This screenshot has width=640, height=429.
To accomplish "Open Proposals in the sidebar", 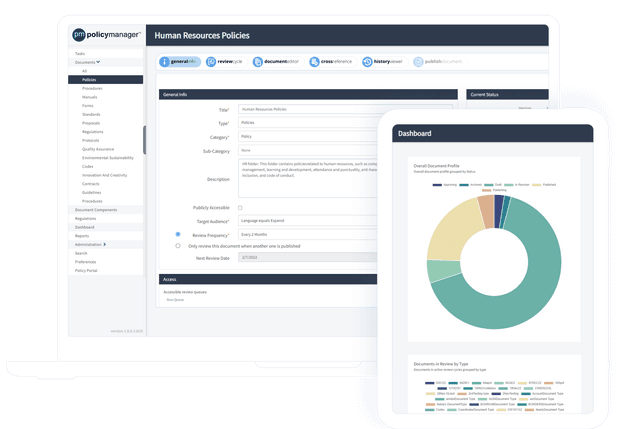I will (91, 123).
